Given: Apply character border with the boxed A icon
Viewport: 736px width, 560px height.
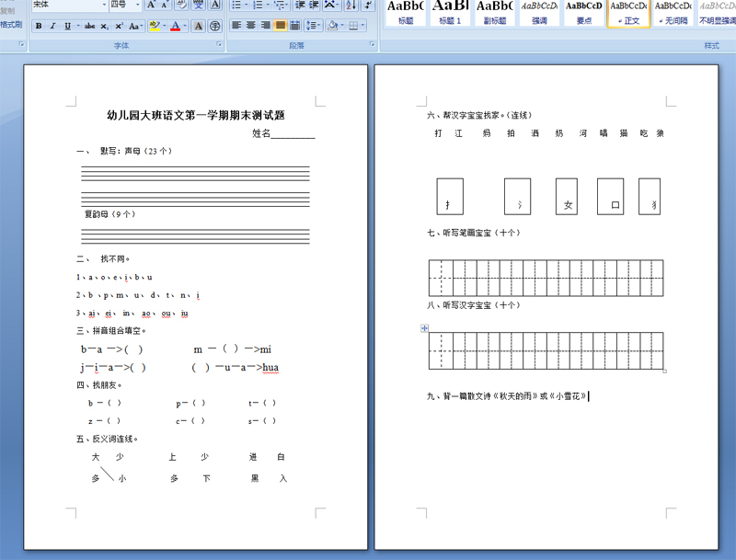Looking at the screenshot, I should point(215,5).
